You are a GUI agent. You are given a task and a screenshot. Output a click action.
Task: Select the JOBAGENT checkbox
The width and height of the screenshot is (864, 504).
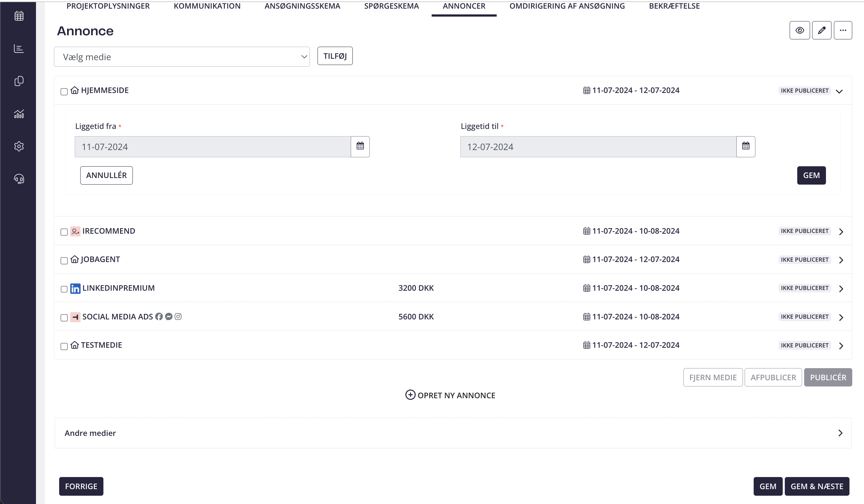[64, 261]
